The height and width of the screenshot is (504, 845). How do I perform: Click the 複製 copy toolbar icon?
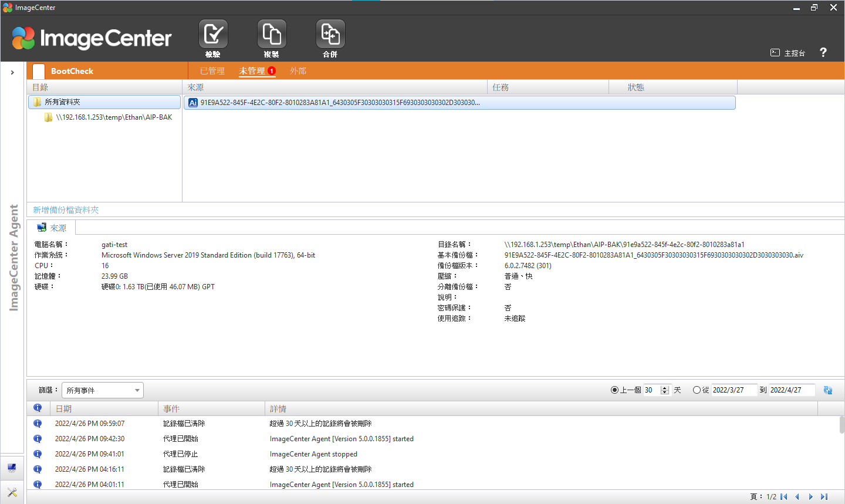(272, 35)
